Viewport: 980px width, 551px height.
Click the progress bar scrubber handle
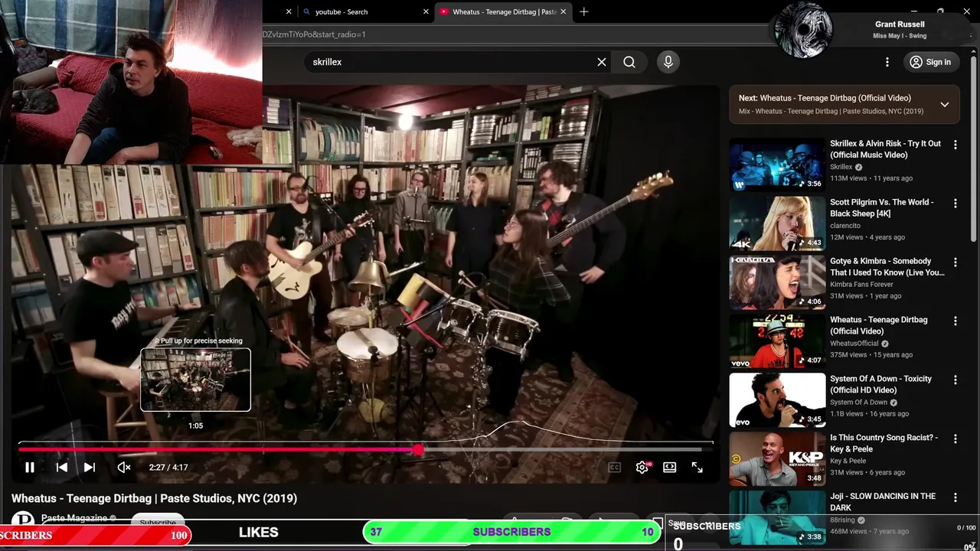pos(418,449)
